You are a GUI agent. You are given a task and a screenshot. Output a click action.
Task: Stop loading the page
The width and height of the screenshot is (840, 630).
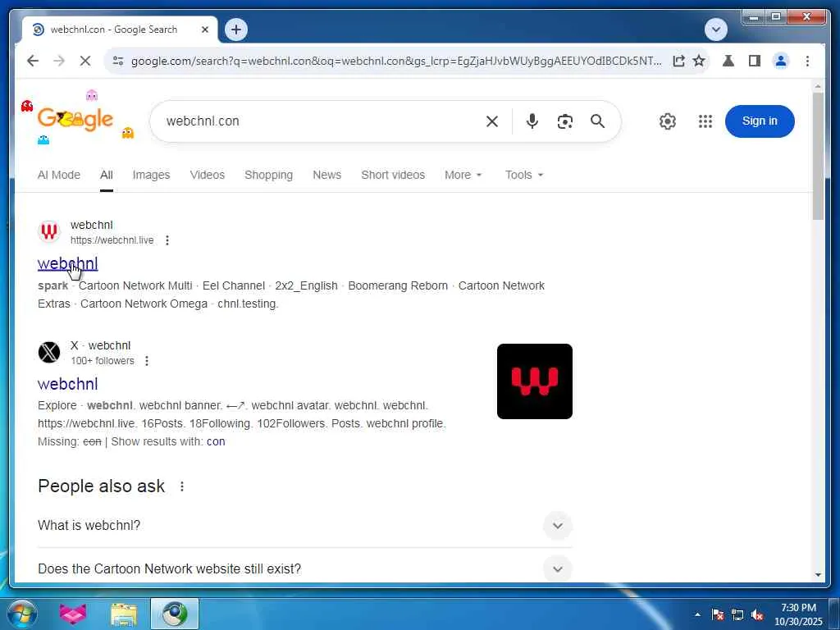[85, 61]
